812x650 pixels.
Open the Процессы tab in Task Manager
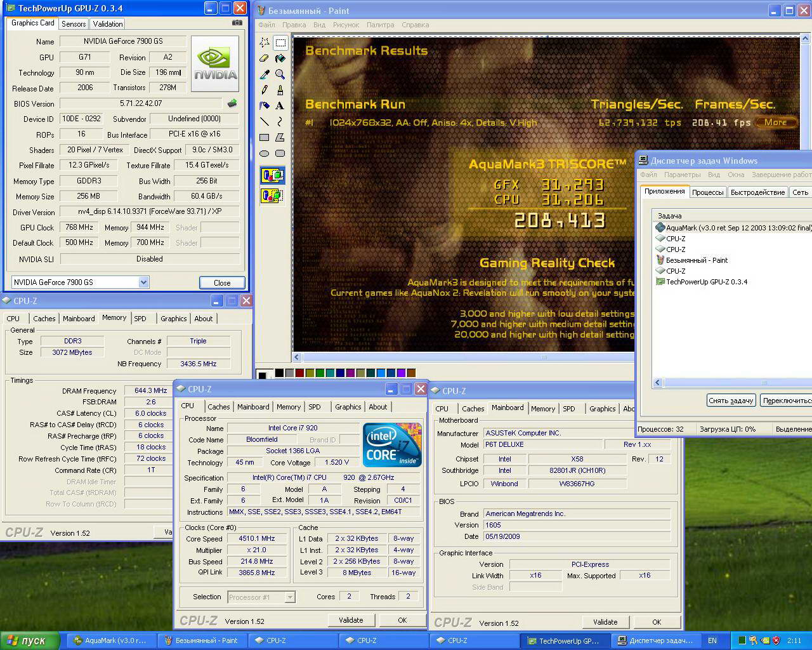707,192
